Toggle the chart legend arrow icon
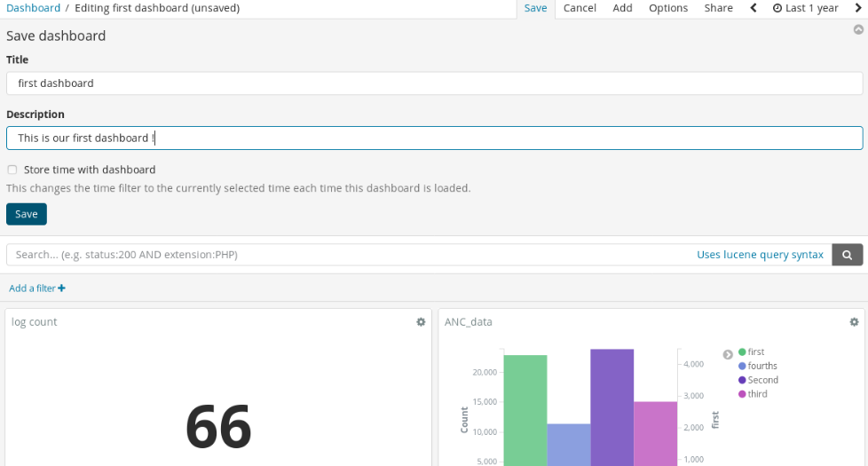The width and height of the screenshot is (868, 466). 728,354
